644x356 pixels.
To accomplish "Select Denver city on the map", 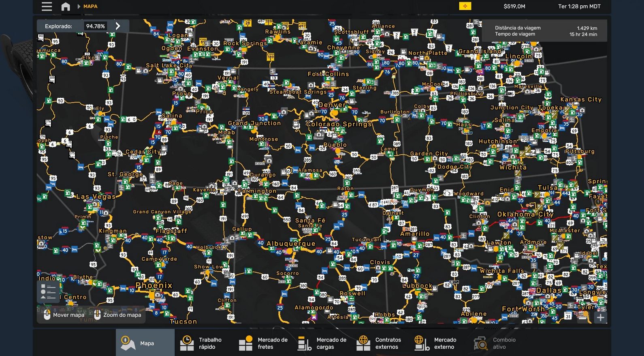I will click(333, 105).
